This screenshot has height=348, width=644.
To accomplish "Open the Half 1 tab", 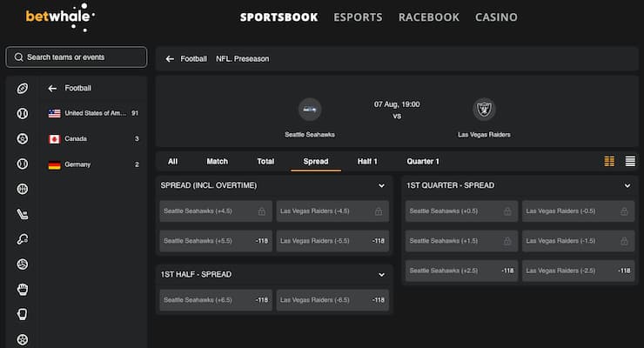I will point(367,162).
